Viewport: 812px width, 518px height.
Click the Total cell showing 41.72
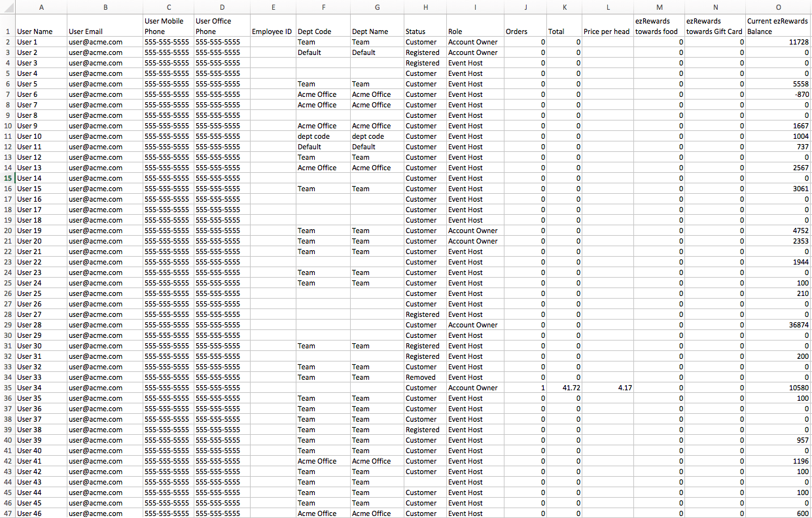(x=565, y=388)
